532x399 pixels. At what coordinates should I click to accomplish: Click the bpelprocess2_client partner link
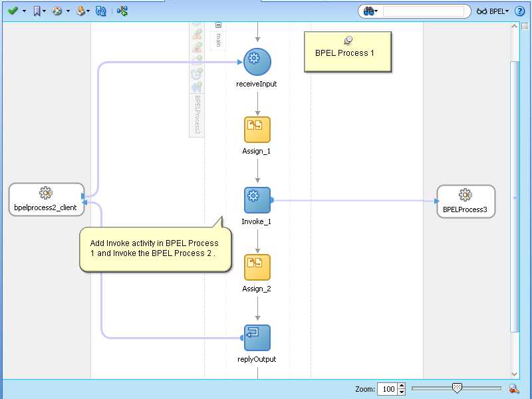pyautogui.click(x=45, y=199)
